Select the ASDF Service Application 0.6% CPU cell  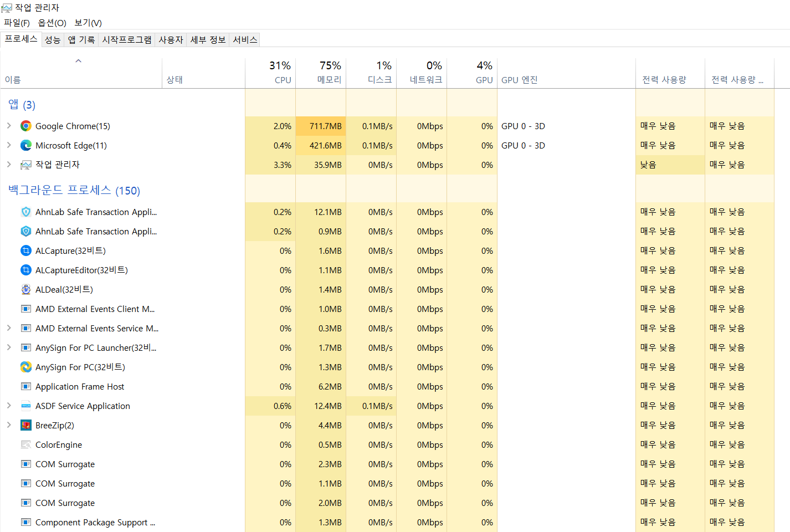click(x=270, y=406)
